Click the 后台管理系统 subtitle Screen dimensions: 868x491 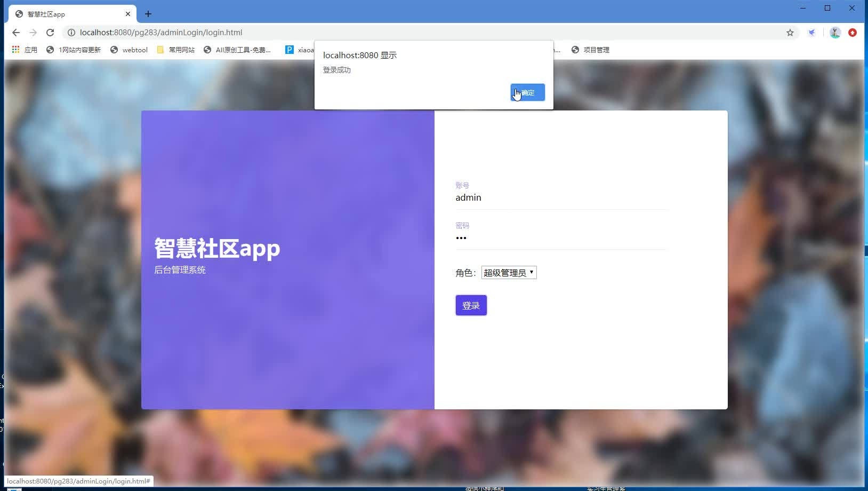point(180,270)
